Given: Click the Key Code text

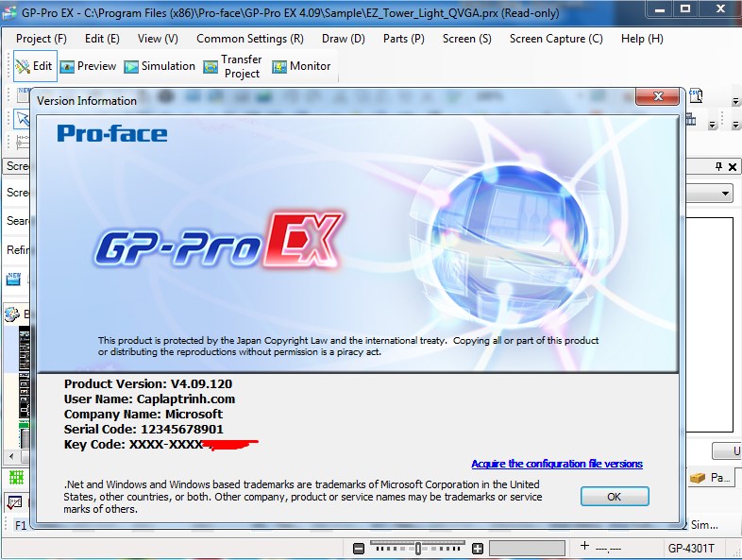Looking at the screenshot, I should tap(133, 445).
